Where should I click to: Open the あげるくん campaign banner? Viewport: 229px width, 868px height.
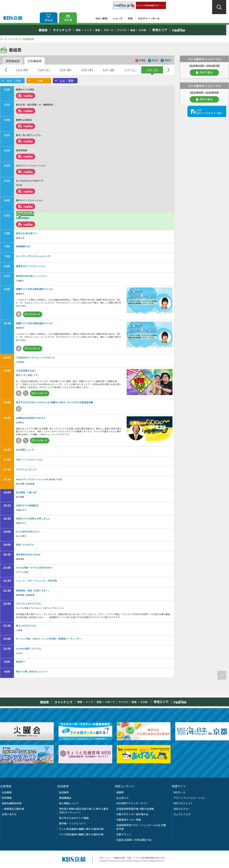tap(144, 754)
